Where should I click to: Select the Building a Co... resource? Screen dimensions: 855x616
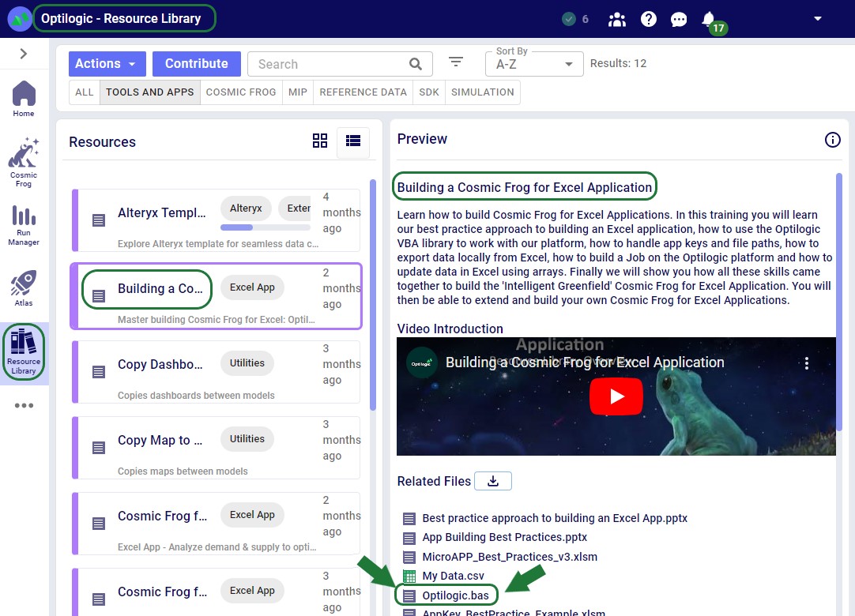[x=216, y=296]
